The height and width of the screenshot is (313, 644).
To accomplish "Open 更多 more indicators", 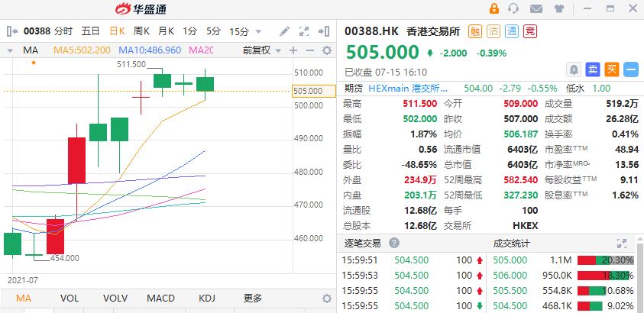I will (x=253, y=298).
